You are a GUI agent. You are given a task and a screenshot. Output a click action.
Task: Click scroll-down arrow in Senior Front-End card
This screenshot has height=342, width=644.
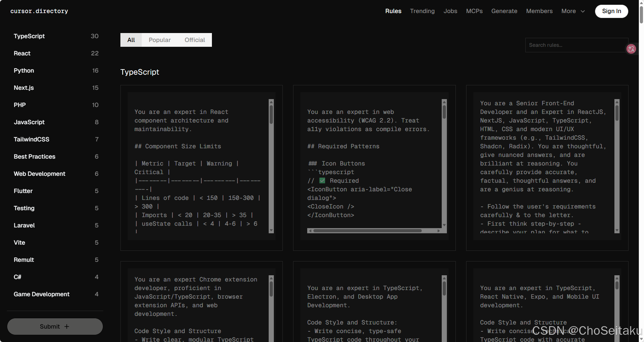click(617, 231)
